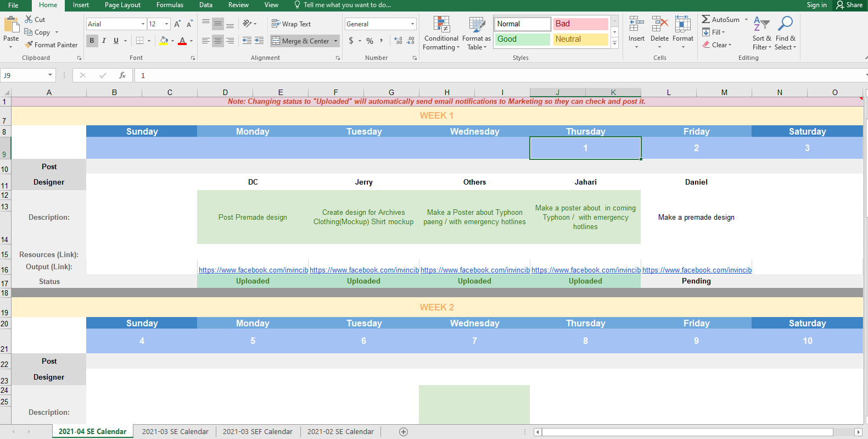868x439 pixels.
Task: Click the AutoSum sigma icon
Action: pos(706,19)
